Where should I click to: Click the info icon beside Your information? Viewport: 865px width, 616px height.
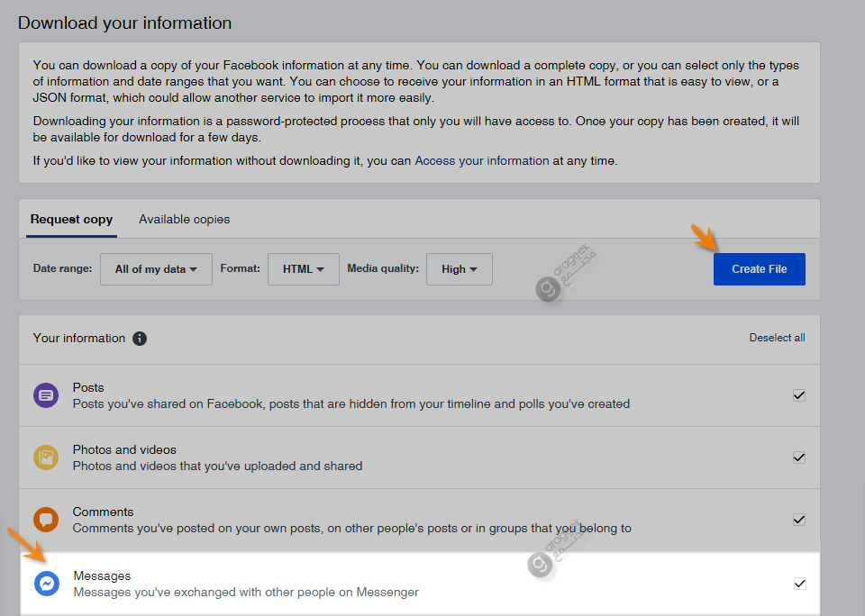tap(140, 339)
